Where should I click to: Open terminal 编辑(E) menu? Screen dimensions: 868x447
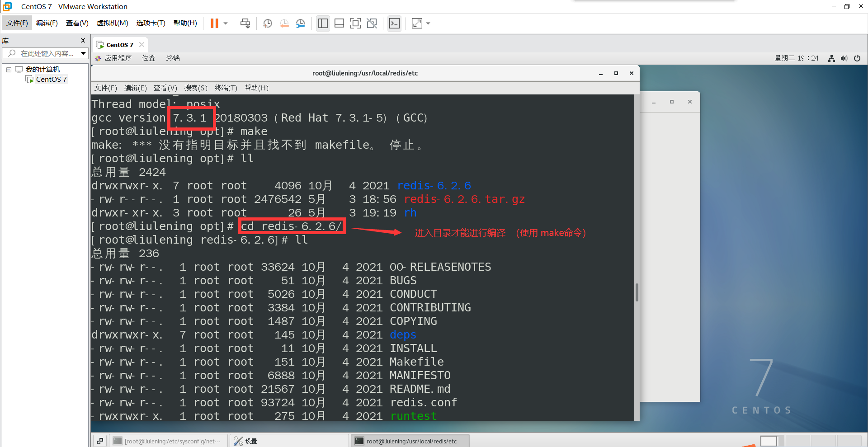click(x=136, y=88)
